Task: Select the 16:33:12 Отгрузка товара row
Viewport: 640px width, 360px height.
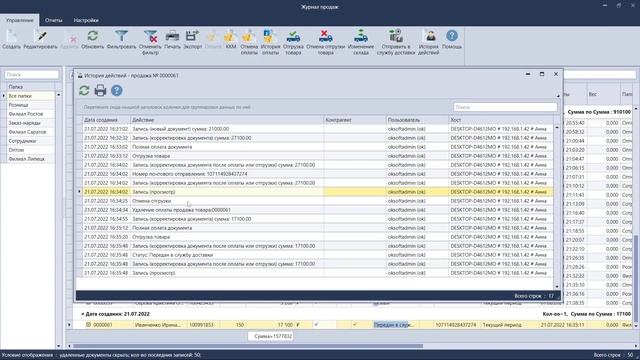Action: click(x=318, y=156)
